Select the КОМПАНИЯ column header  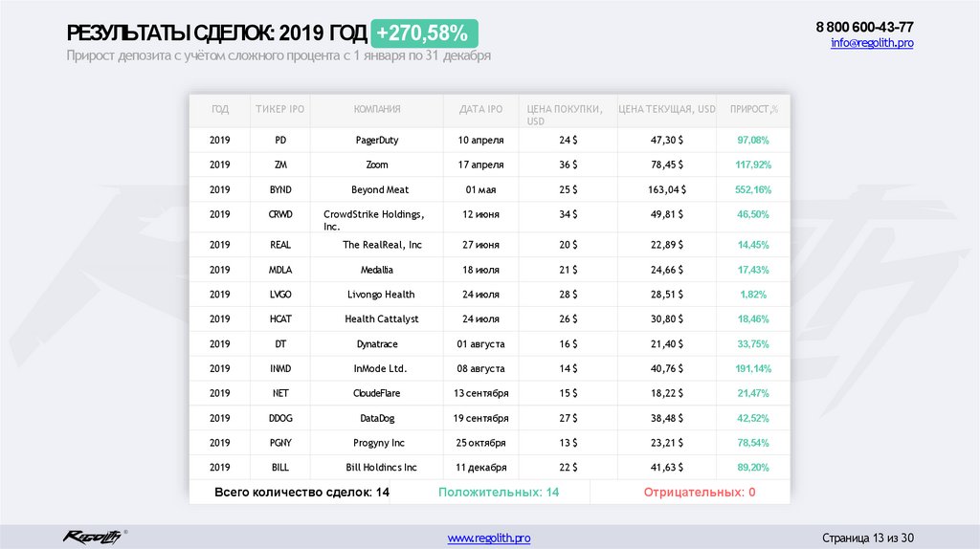tap(376, 109)
